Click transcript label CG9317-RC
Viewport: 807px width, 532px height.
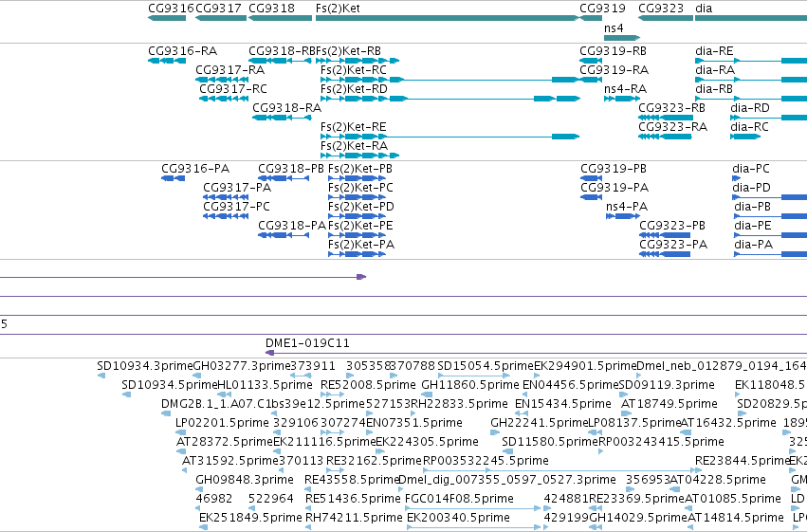233,89
